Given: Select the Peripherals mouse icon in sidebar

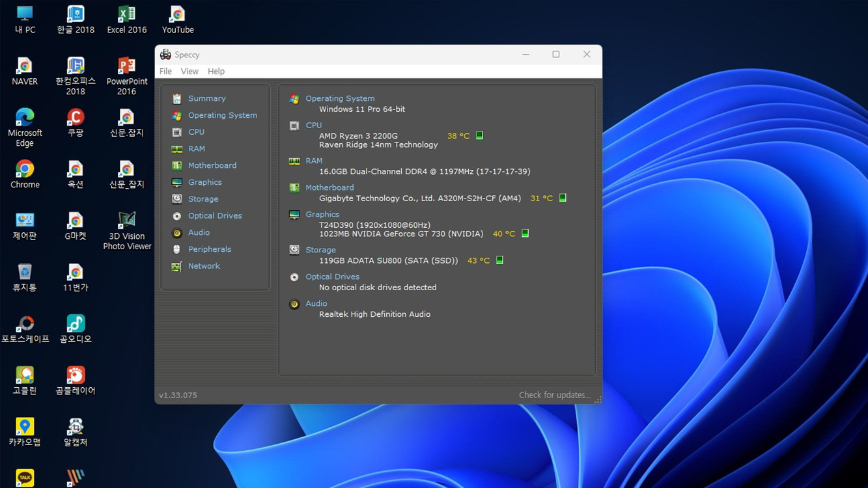Looking at the screenshot, I should [x=176, y=250].
